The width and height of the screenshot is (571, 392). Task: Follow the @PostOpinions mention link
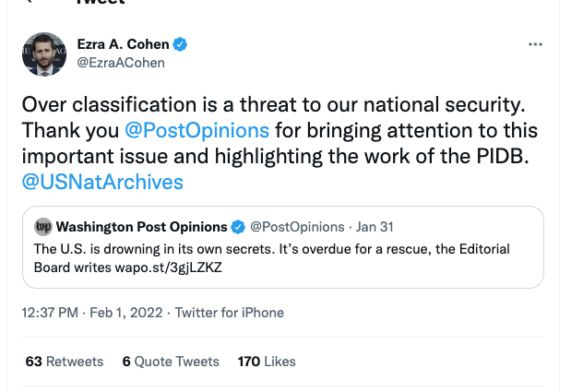pyautogui.click(x=196, y=130)
